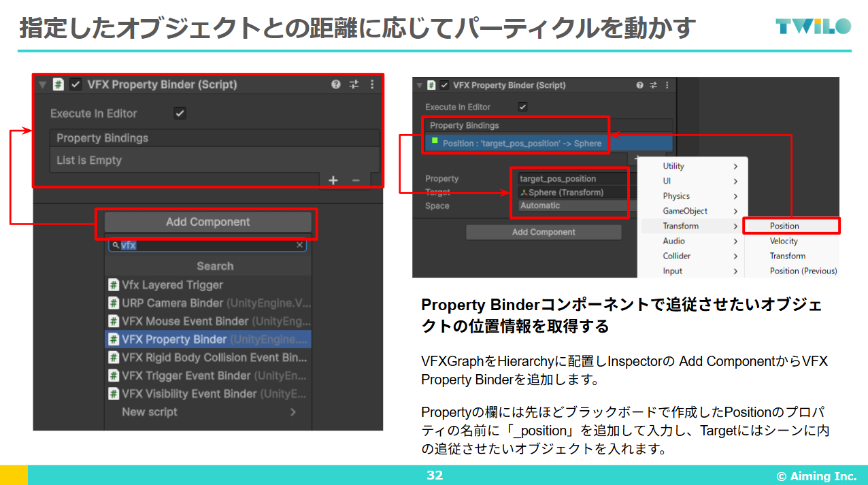Open preset sliders icon in left component header

pos(354,84)
